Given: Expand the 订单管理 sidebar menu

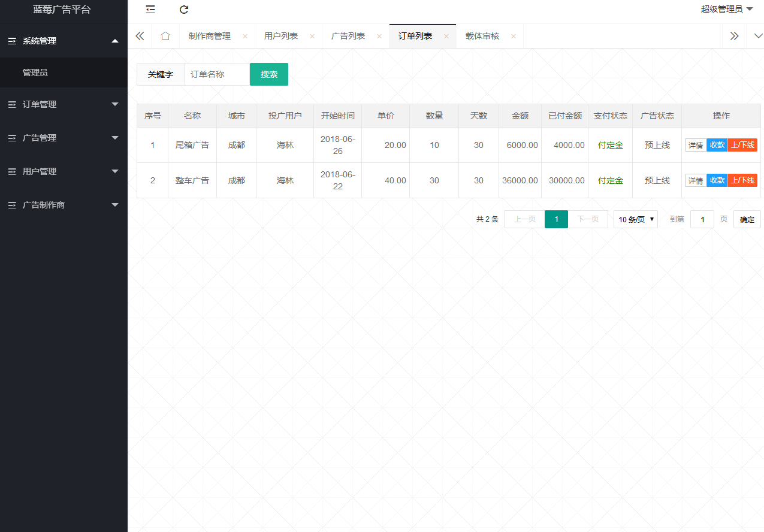Looking at the screenshot, I should [64, 104].
